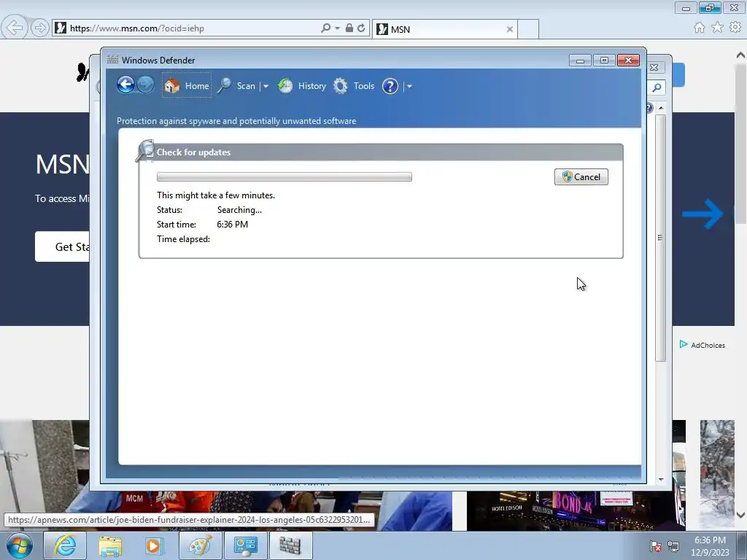Open a new browser tab
This screenshot has width=747, height=560.
coord(528,29)
